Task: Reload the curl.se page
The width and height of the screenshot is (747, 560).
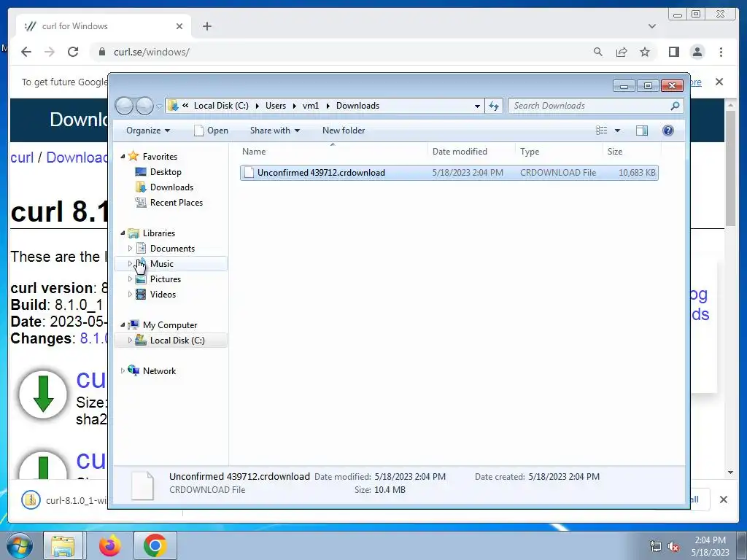Action: click(x=73, y=52)
